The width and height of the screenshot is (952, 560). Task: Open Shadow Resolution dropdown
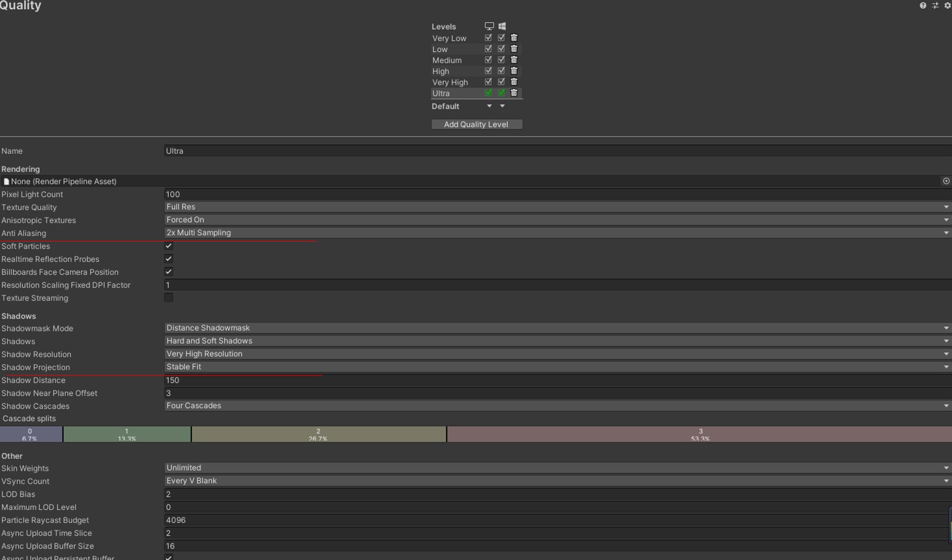click(x=558, y=354)
